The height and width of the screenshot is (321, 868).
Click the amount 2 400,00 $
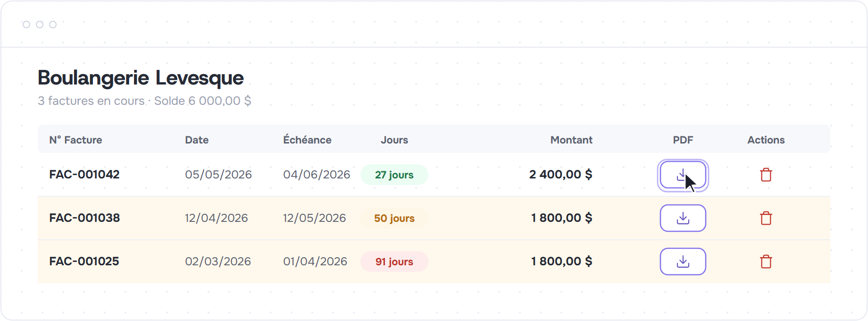coord(561,175)
